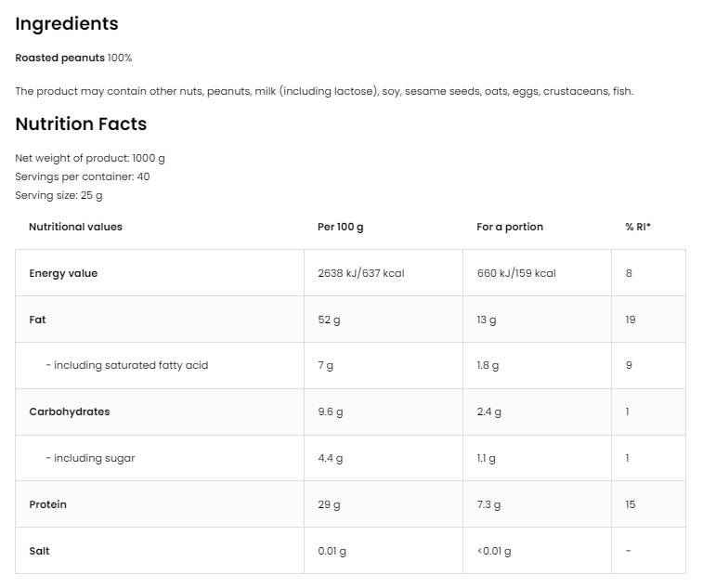703x588 pixels.
Task: Click the bold "Roasted peanuts" text
Action: tap(60, 58)
